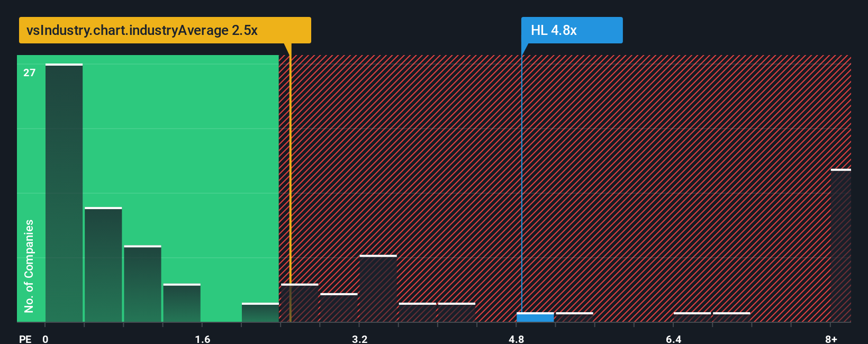
Task: Click the '27' value label
Action: (x=30, y=73)
